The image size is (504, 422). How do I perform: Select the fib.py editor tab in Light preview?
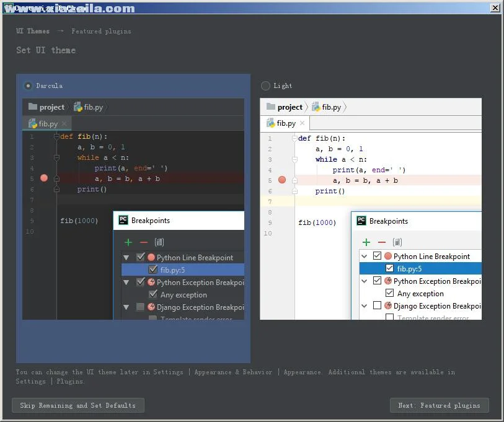[x=285, y=123]
